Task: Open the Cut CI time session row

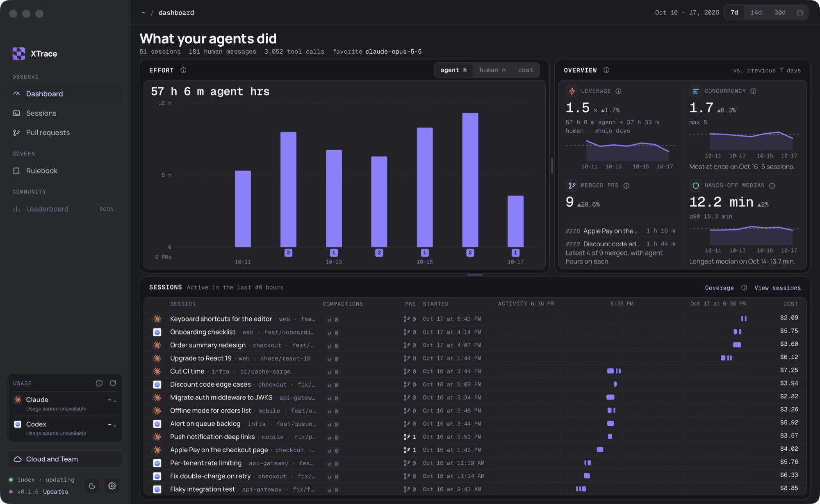Action: [475, 371]
